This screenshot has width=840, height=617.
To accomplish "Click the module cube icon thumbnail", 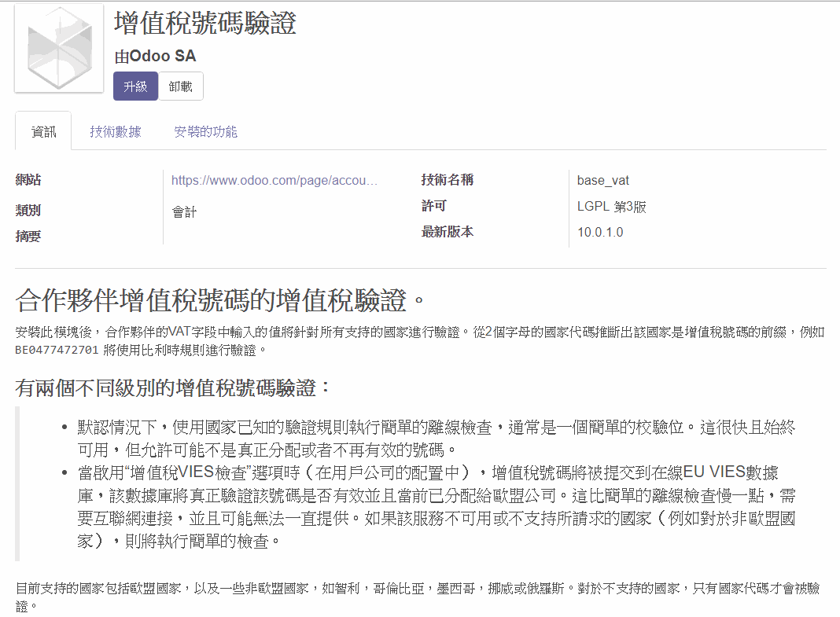I will pyautogui.click(x=59, y=49).
